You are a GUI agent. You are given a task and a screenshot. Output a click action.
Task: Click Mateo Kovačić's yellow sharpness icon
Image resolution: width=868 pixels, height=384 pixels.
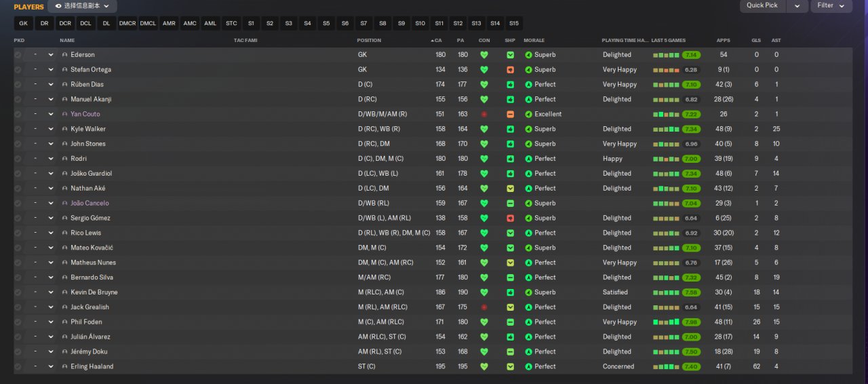click(x=510, y=248)
